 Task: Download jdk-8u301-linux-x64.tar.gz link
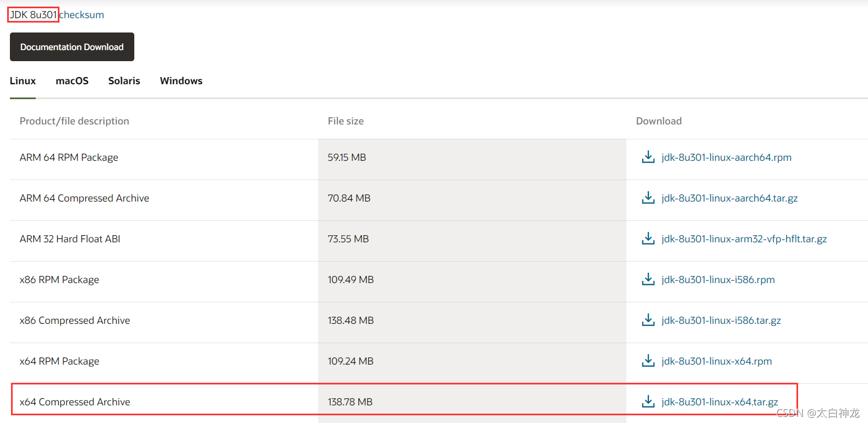[x=720, y=402]
